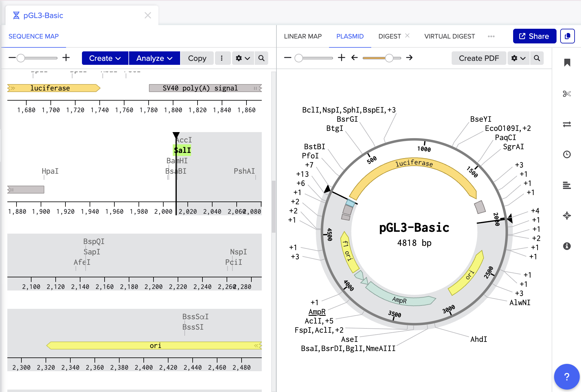Zoom in the sequence map with plus
The width and height of the screenshot is (581, 392).
click(66, 58)
